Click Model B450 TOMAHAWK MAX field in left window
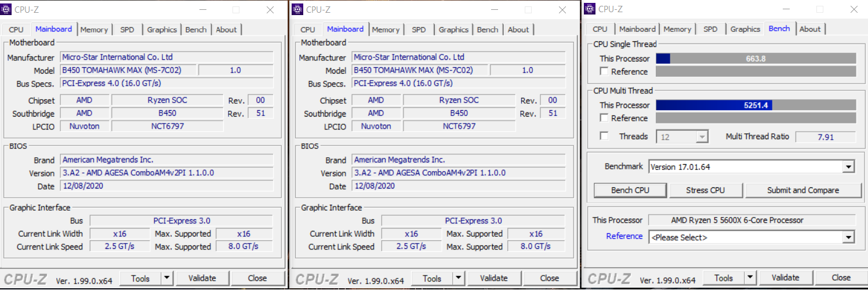 (128, 70)
